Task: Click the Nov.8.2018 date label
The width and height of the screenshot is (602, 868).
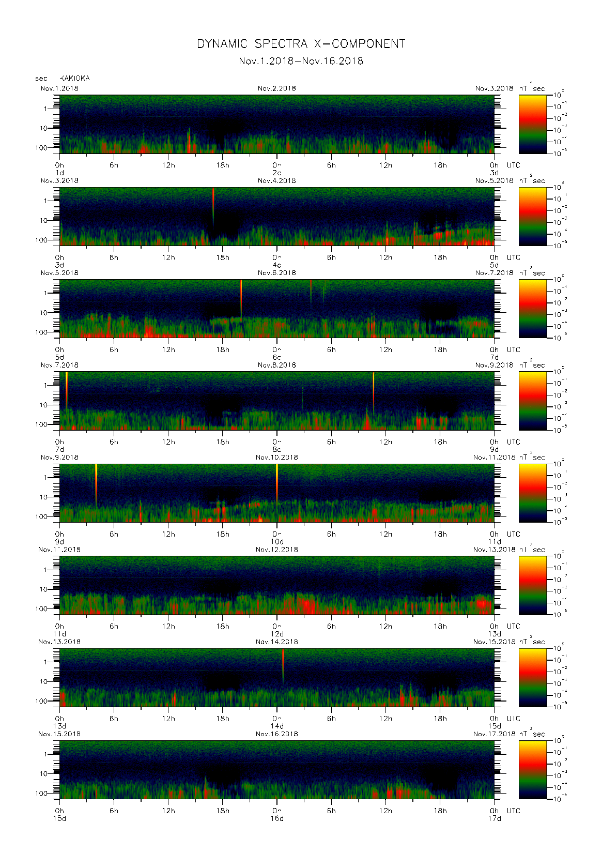Action: (277, 365)
